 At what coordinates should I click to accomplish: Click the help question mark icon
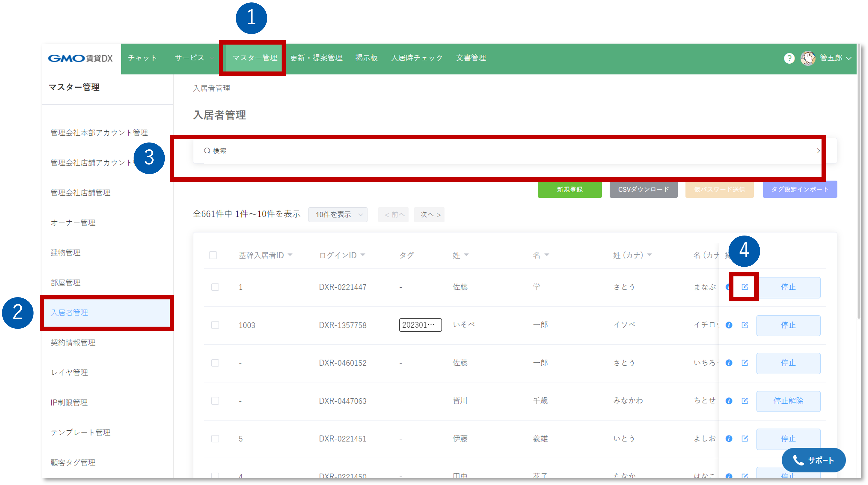pyautogui.click(x=789, y=58)
